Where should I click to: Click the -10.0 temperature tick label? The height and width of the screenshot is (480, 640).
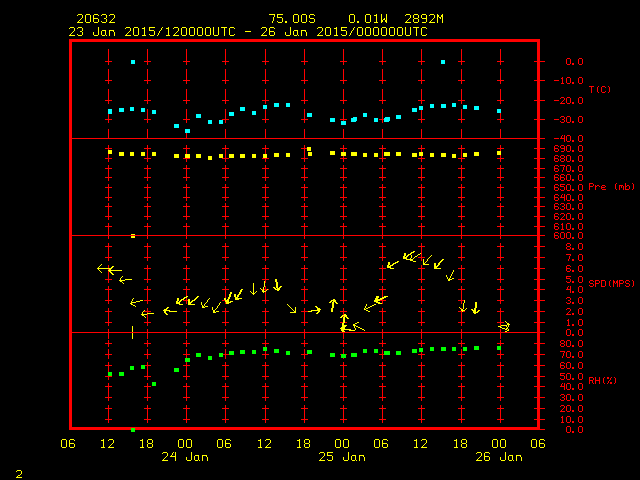click(569, 81)
